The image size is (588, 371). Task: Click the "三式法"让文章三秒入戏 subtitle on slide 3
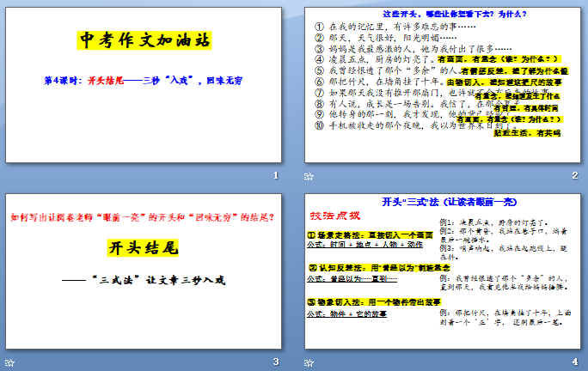coord(144,280)
